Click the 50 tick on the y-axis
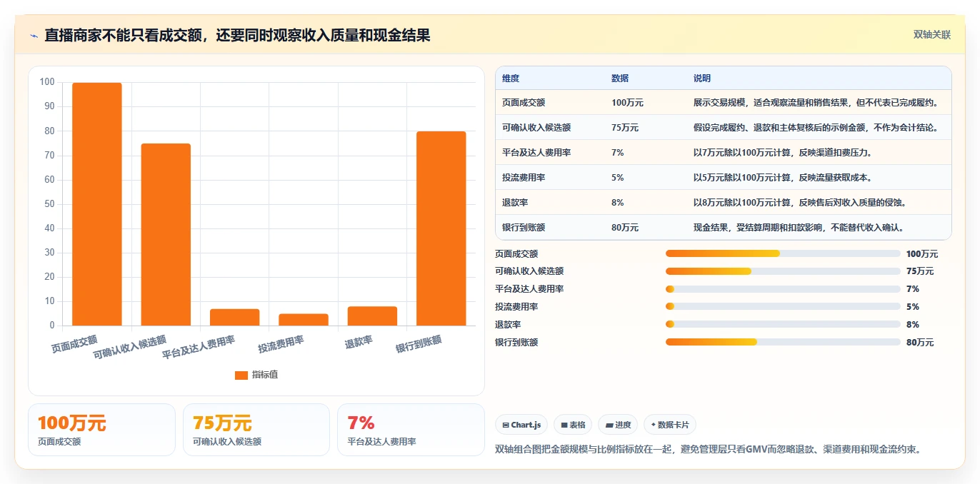 coord(49,204)
